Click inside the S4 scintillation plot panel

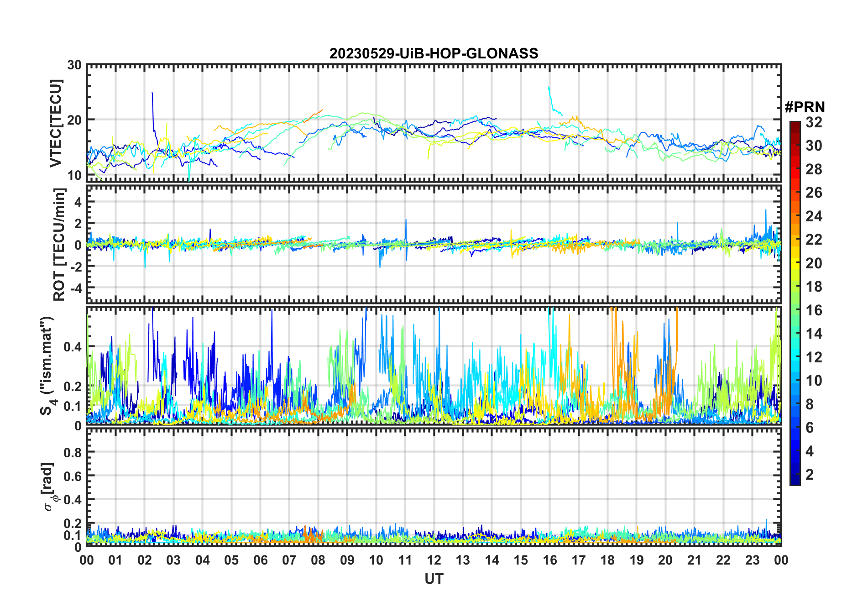[434, 366]
